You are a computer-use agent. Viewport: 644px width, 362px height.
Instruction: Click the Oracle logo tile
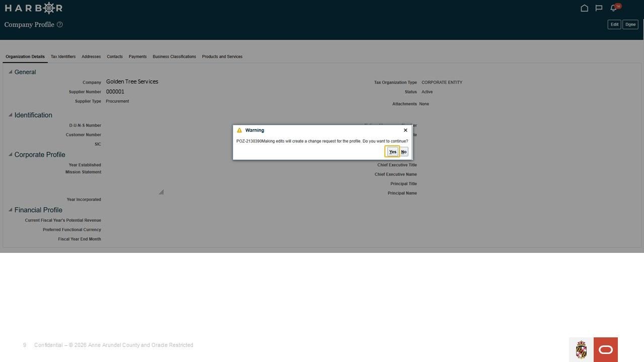click(606, 349)
